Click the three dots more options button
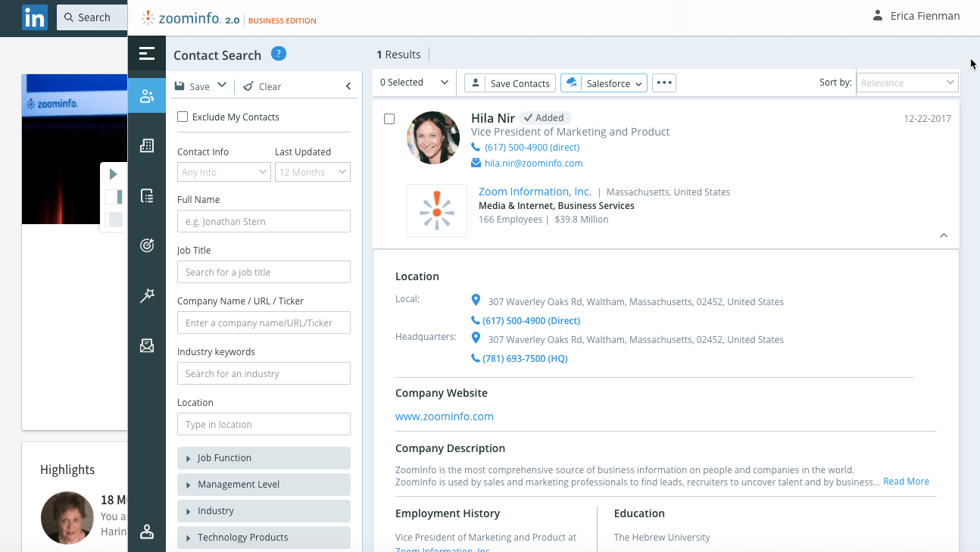The image size is (980, 552). coord(664,83)
